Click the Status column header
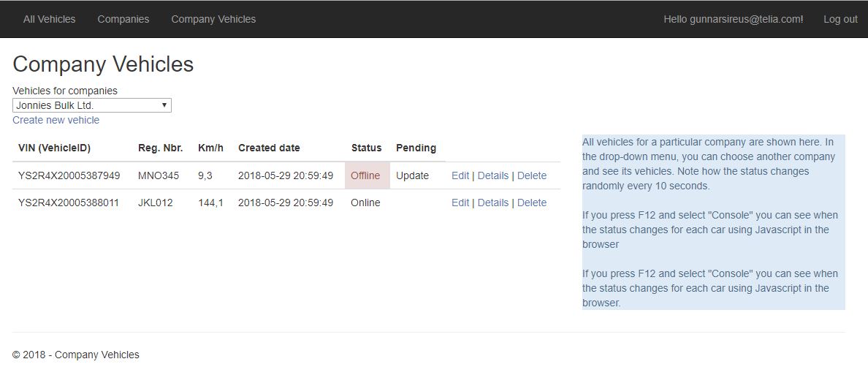 pyautogui.click(x=367, y=148)
